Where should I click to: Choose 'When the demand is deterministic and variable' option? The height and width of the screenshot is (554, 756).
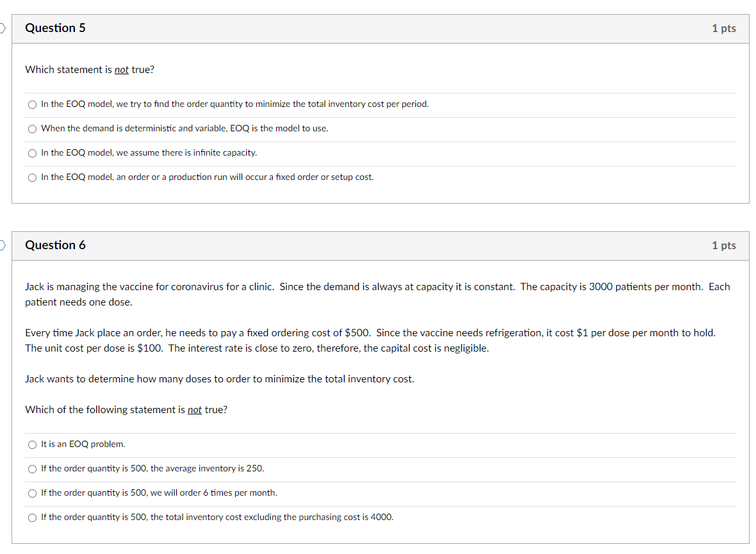coord(32,128)
